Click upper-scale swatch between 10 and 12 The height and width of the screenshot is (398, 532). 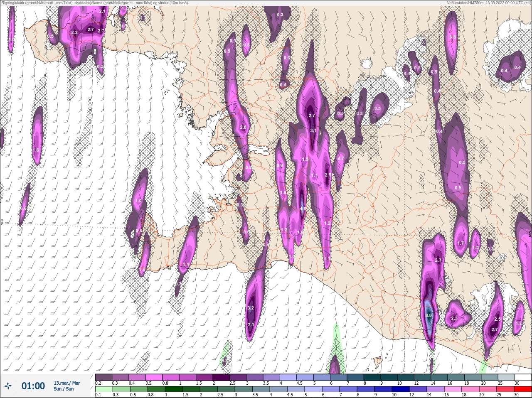click(406, 377)
